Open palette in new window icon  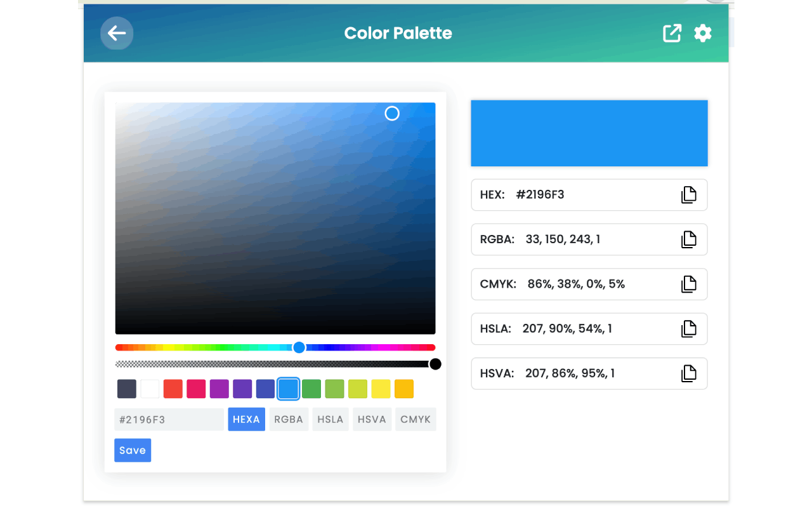pyautogui.click(x=672, y=33)
